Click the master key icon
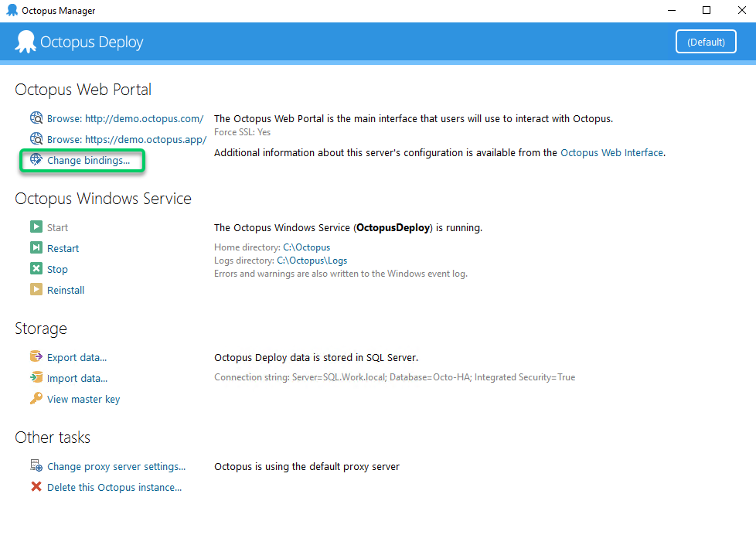Viewport: 756px width, 545px height. pyautogui.click(x=36, y=398)
